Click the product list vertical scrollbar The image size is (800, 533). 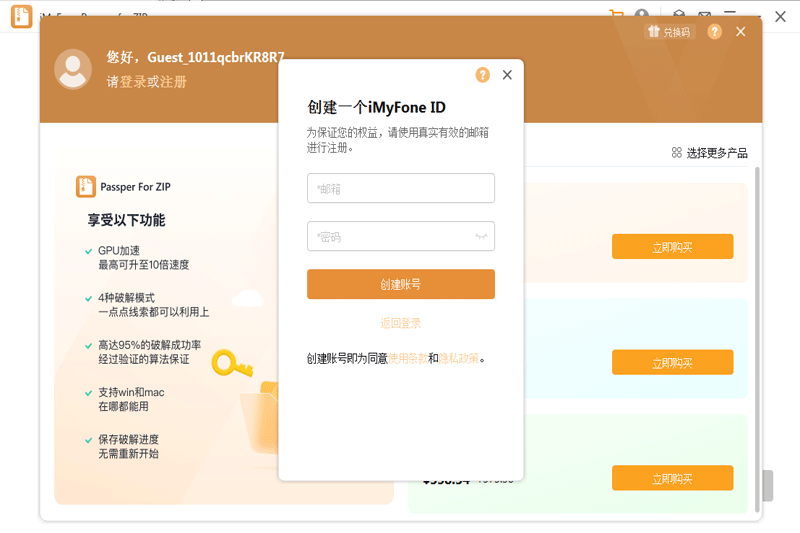pyautogui.click(x=757, y=339)
